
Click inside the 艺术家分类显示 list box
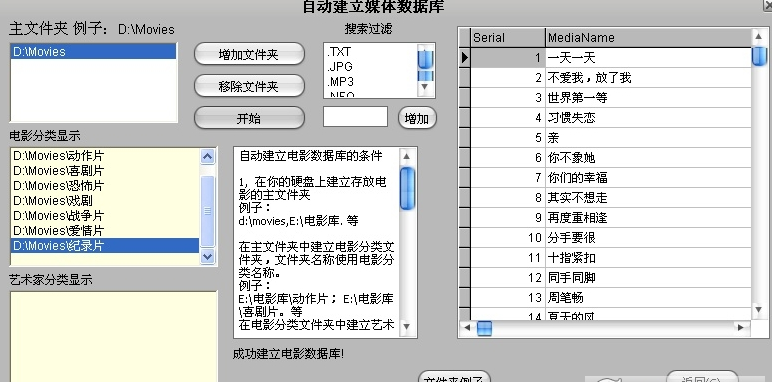tap(113, 336)
